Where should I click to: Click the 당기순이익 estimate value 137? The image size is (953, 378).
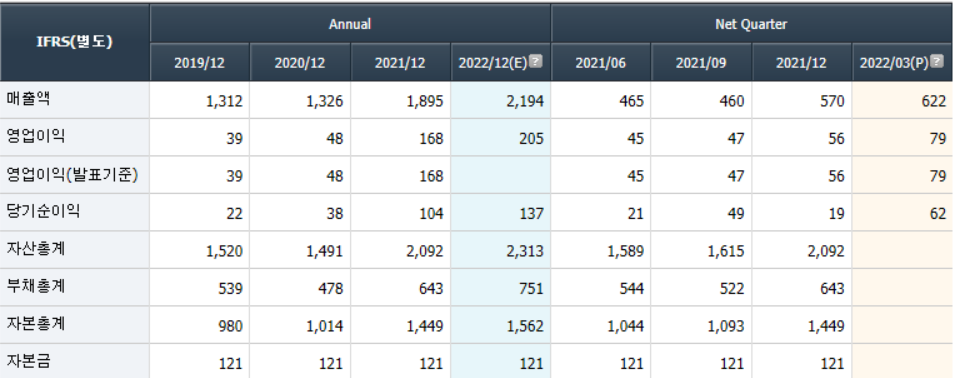pyautogui.click(x=532, y=213)
